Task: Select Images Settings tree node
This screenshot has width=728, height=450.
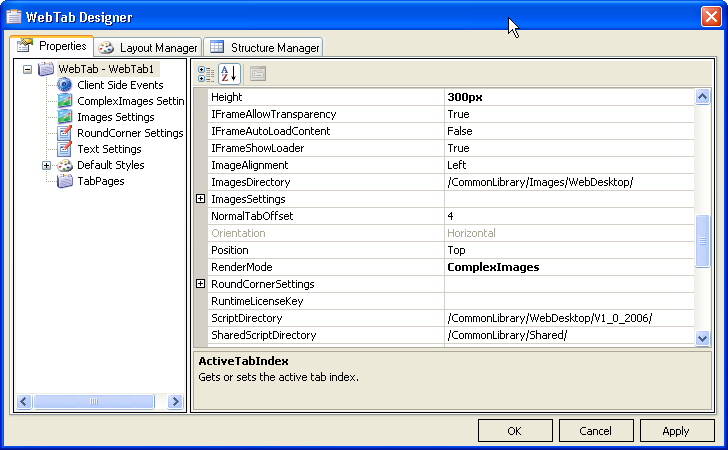Action: click(116, 117)
